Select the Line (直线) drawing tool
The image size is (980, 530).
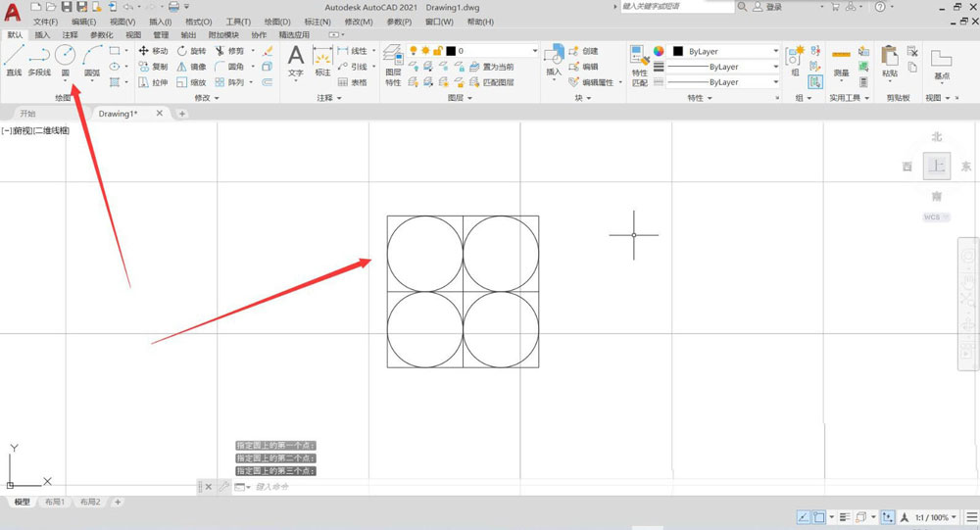[14, 60]
